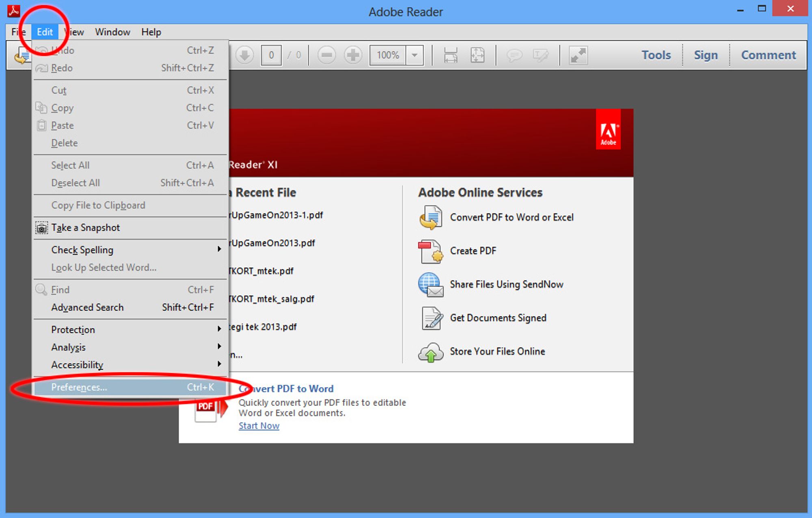Expand the Protection submenu
Viewport: 812px width, 518px height.
point(130,329)
